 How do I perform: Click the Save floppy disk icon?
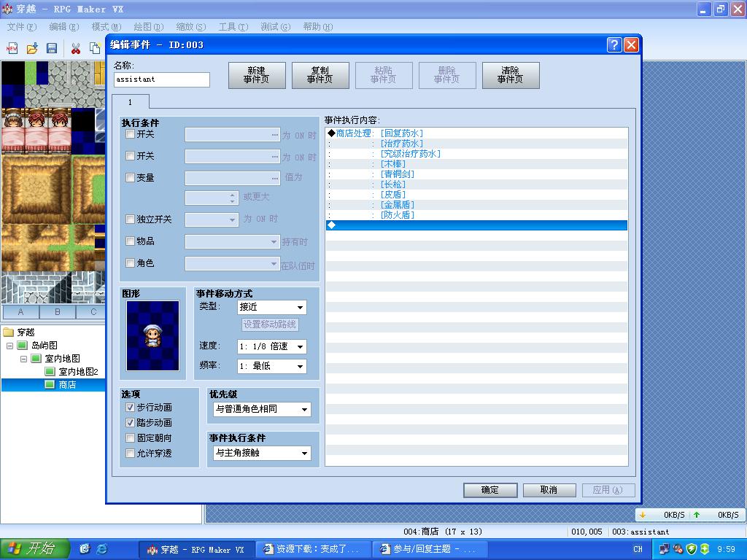(x=52, y=47)
